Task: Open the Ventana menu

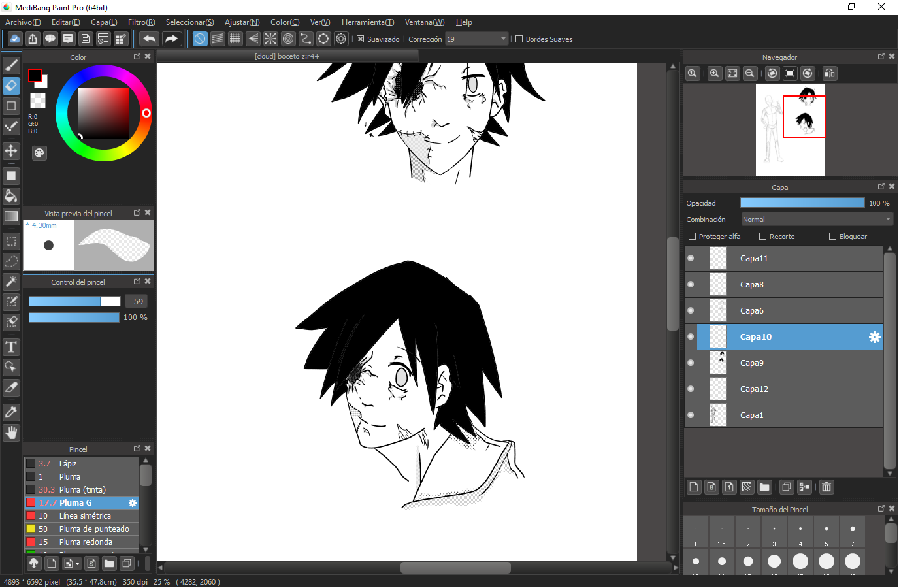Action: [x=425, y=22]
